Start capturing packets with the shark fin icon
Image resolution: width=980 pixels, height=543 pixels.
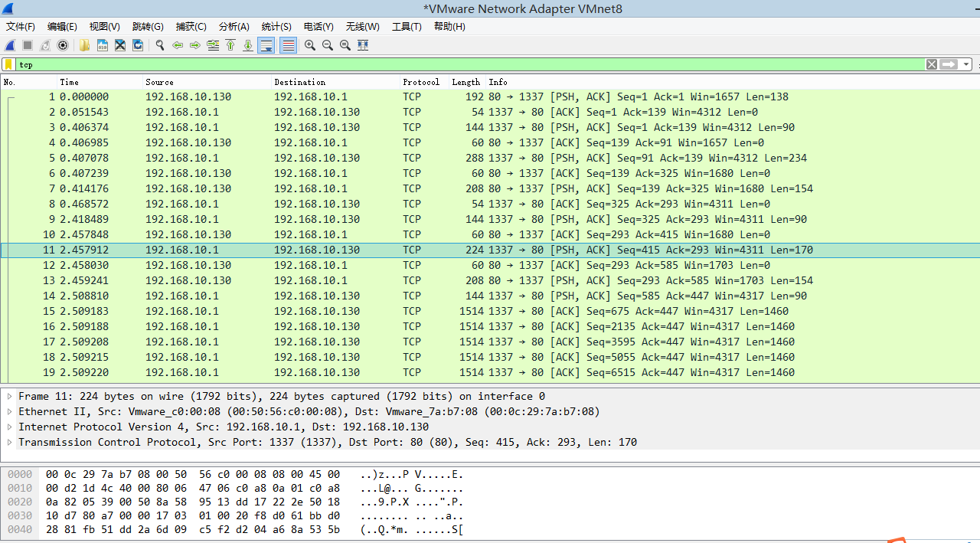pos(11,45)
